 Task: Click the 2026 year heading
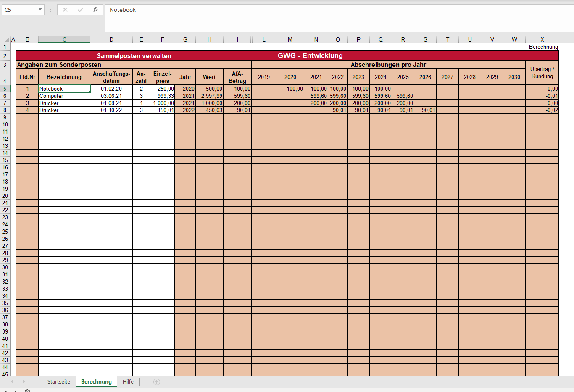[425, 77]
